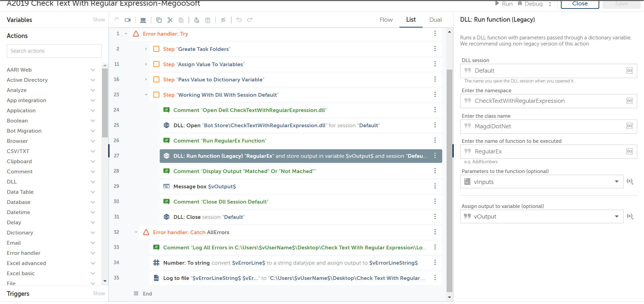
Task: Toggle checkbox for Step Greate Task Folders
Action: pos(156,49)
